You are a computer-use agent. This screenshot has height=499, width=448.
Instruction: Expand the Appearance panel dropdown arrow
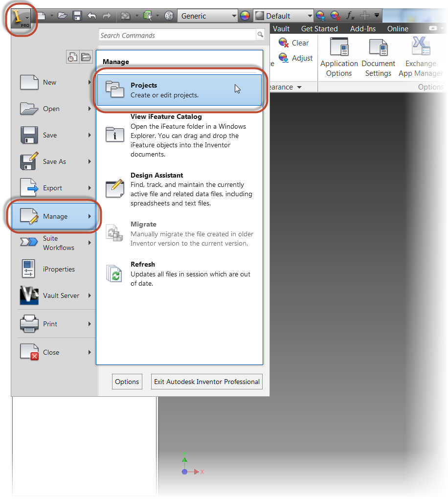299,87
